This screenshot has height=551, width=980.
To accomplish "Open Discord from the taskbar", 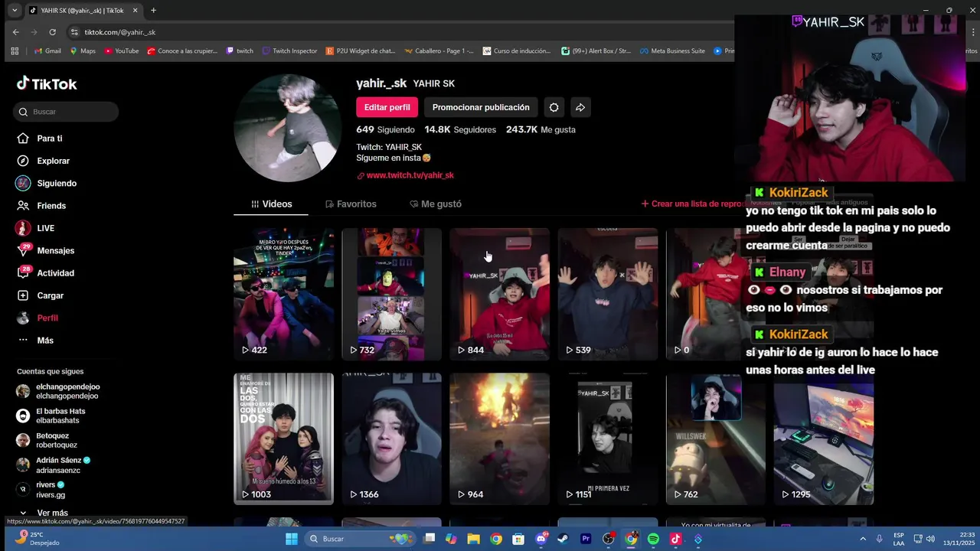I will tap(541, 539).
